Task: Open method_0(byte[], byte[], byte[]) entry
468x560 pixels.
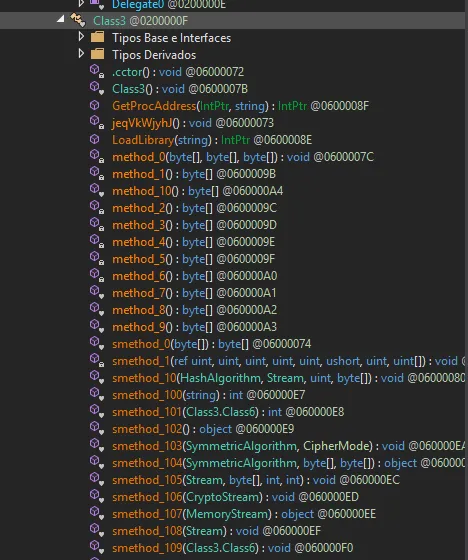Action: click(x=243, y=157)
